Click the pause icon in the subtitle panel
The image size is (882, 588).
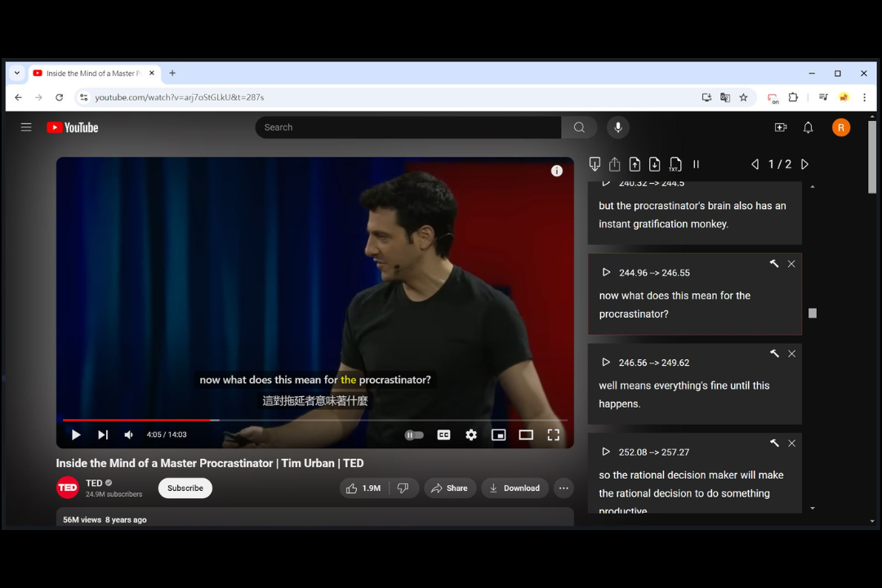coord(697,164)
